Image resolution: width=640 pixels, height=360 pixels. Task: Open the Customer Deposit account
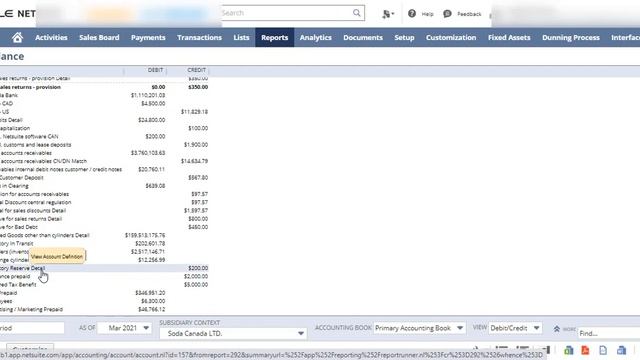22,178
